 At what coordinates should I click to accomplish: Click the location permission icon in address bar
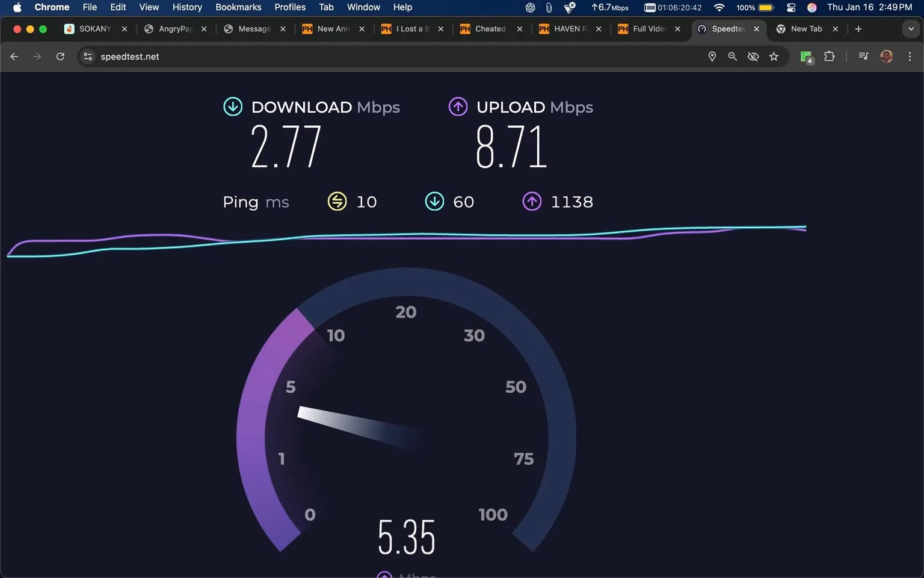coord(712,56)
